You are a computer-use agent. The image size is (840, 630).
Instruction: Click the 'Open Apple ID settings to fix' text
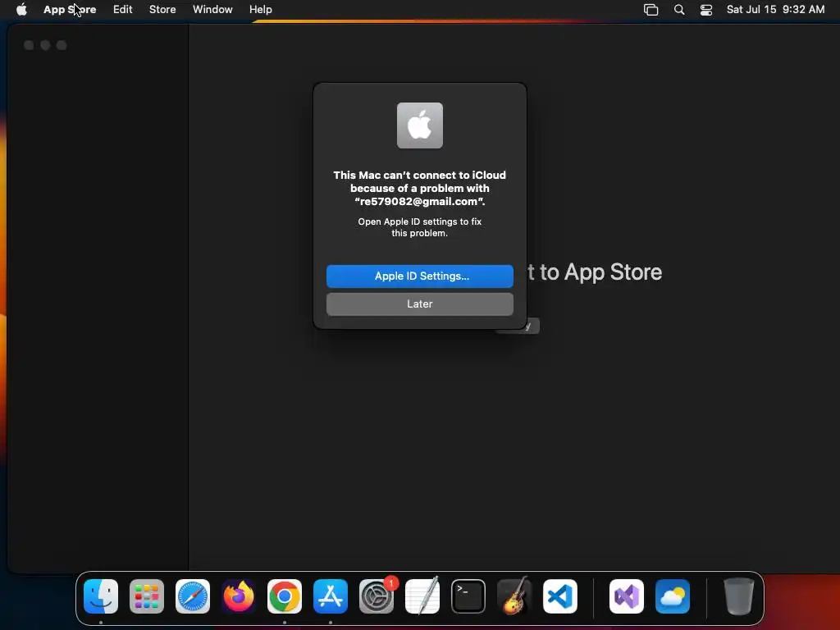419,221
